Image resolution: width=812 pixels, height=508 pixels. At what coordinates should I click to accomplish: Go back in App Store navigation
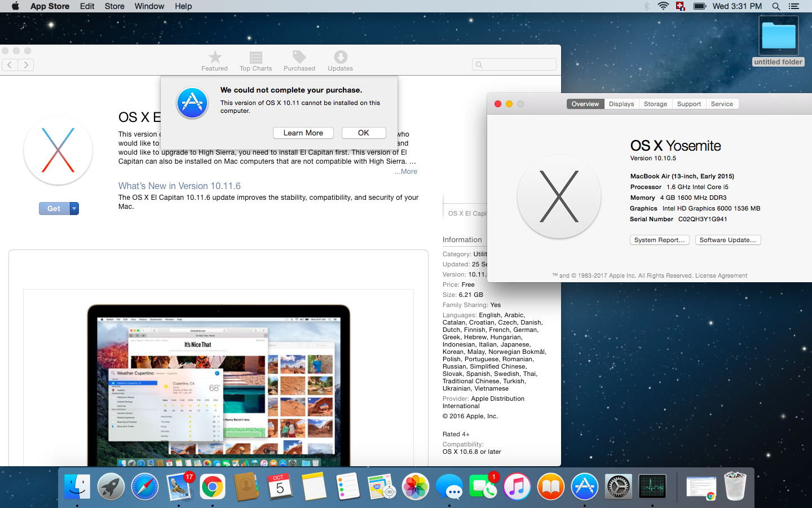click(x=10, y=65)
